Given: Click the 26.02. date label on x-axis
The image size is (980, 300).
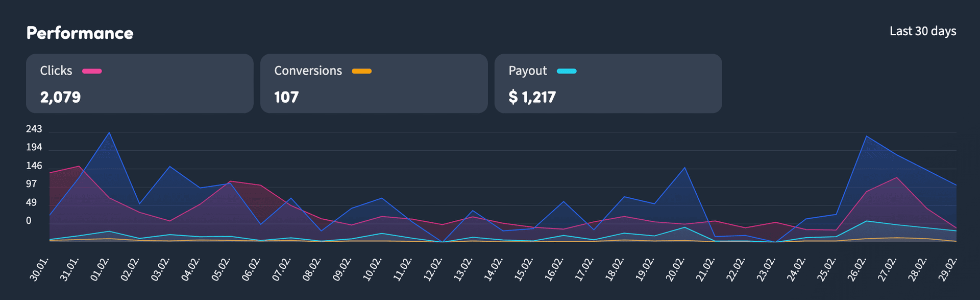Looking at the screenshot, I should 856,269.
